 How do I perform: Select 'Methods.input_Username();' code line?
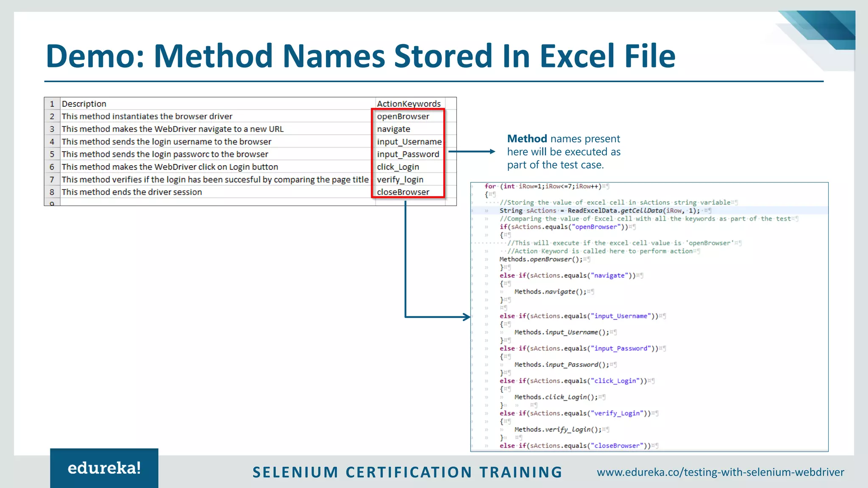[562, 332]
